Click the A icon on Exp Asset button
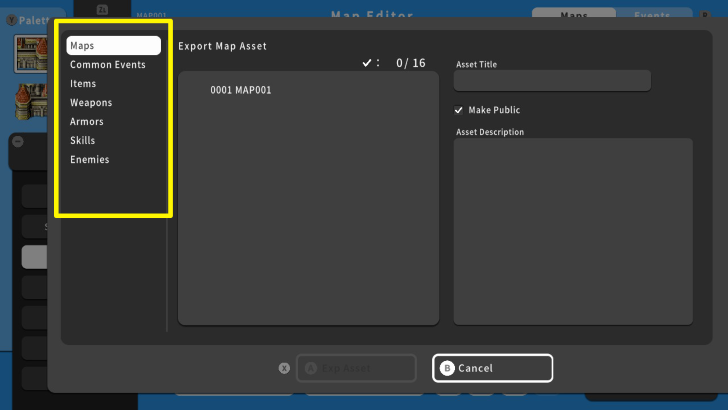This screenshot has width=728, height=410. pyautogui.click(x=310, y=368)
